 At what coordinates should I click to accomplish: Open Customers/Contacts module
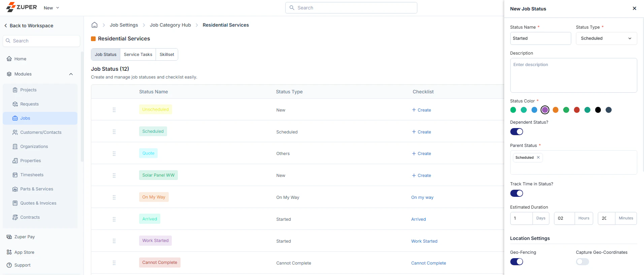pyautogui.click(x=41, y=132)
